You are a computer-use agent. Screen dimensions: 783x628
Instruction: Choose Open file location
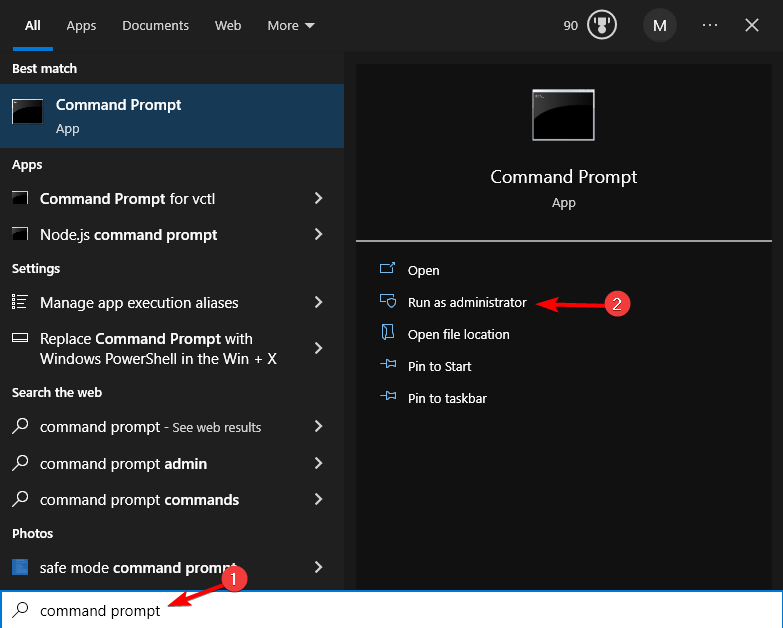point(458,334)
